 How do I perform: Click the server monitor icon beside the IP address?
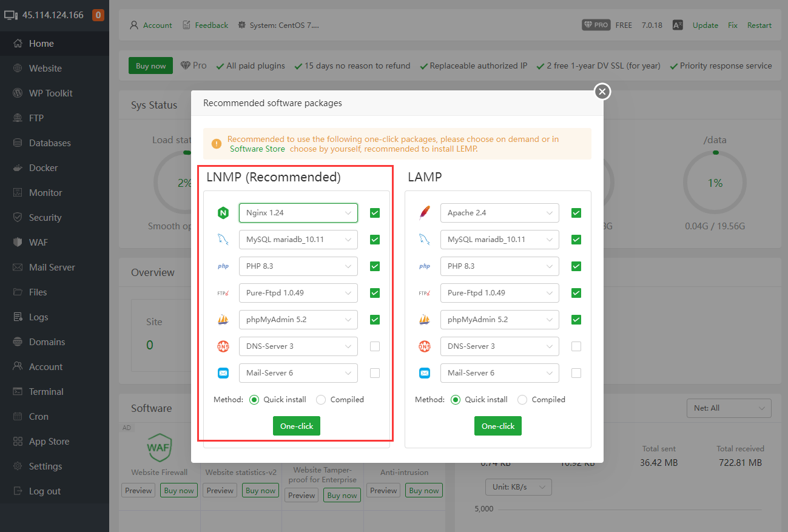pos(11,15)
